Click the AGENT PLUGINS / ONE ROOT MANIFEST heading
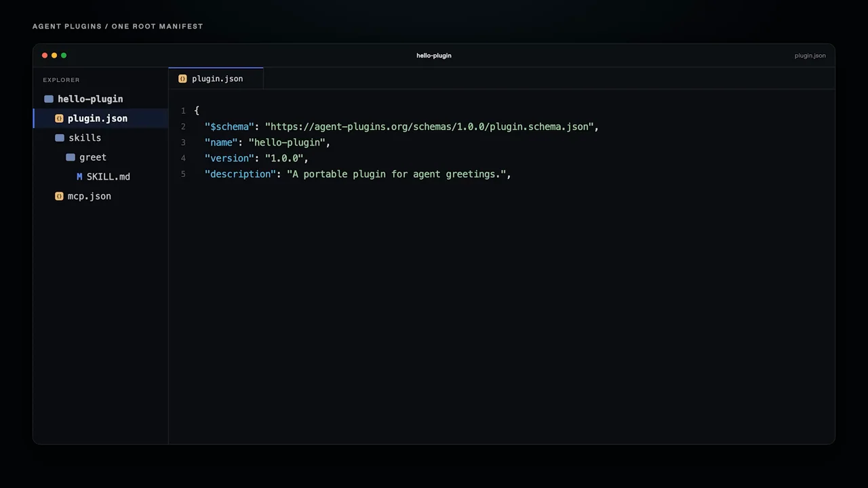This screenshot has height=488, width=868. [118, 26]
